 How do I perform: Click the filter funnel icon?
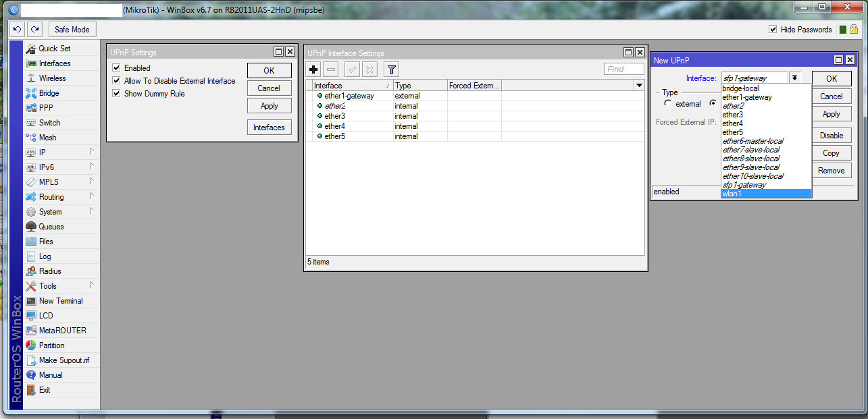pos(391,69)
